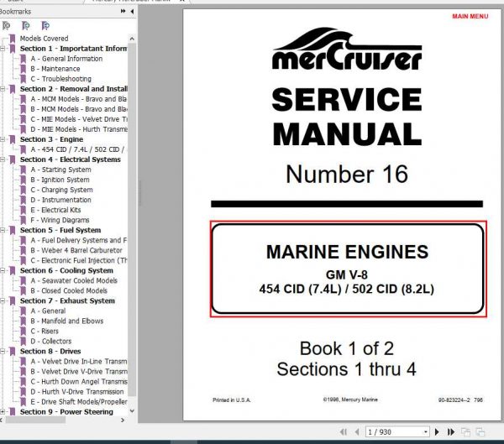This screenshot has height=444, width=504.
Task: Open Section 1 - Important Information bookmark
Action: [73, 49]
